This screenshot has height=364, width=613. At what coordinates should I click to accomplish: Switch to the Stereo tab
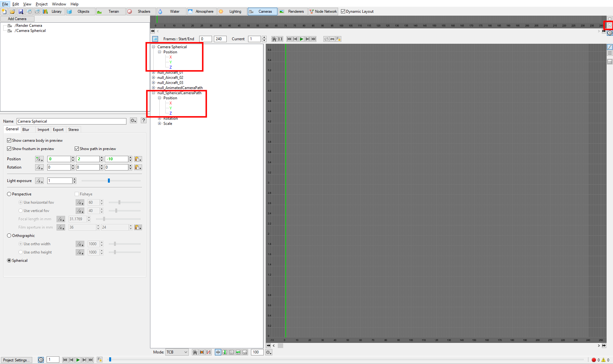(x=73, y=130)
